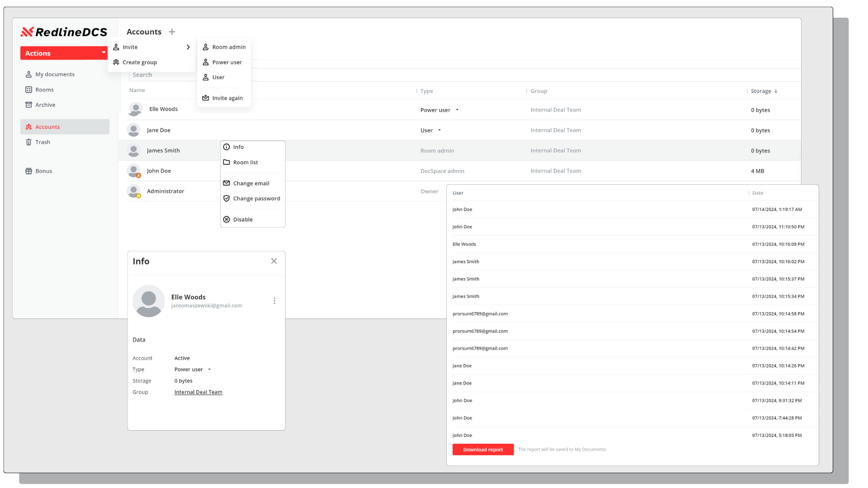Open Elle Woods three-dot menu

pyautogui.click(x=274, y=300)
